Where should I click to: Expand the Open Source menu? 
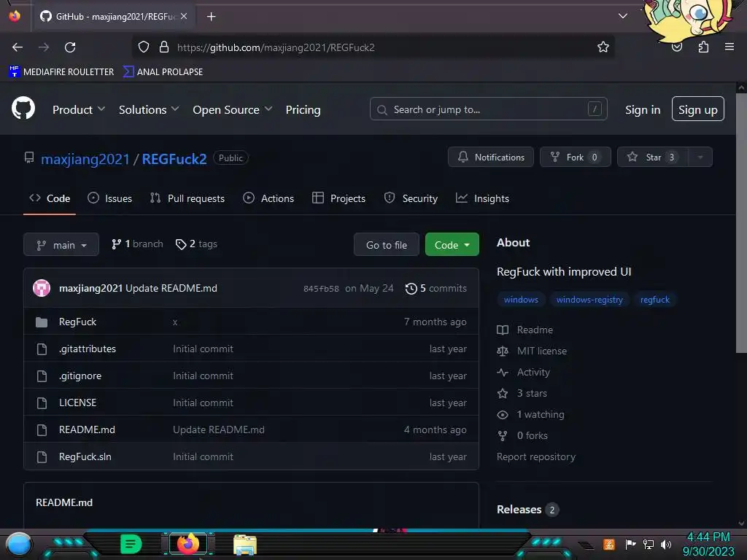[x=233, y=109]
